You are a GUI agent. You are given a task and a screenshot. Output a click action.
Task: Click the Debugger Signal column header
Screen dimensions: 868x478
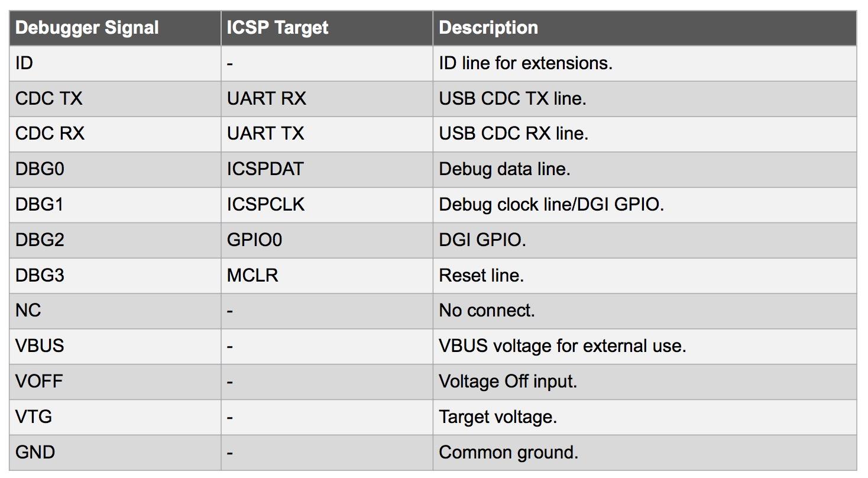tap(87, 28)
